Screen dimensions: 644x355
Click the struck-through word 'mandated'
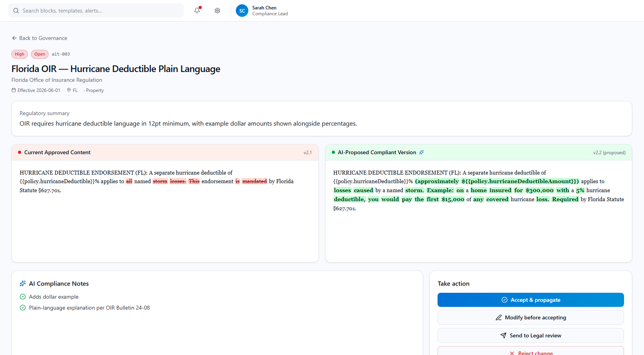point(255,181)
